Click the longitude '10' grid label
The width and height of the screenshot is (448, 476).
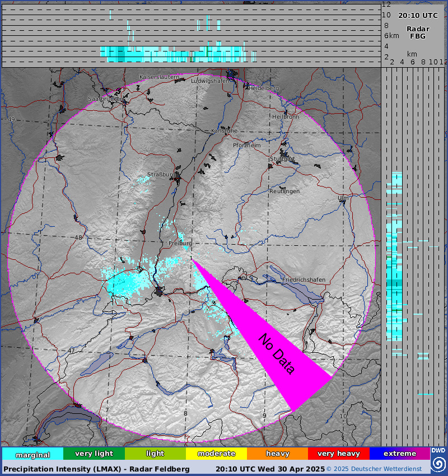[343, 416]
